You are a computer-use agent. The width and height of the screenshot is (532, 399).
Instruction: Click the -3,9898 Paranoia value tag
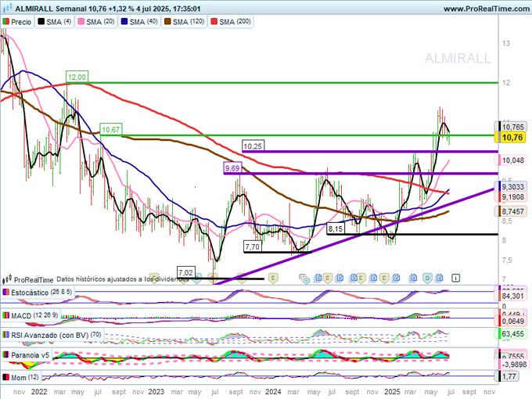tap(512, 365)
